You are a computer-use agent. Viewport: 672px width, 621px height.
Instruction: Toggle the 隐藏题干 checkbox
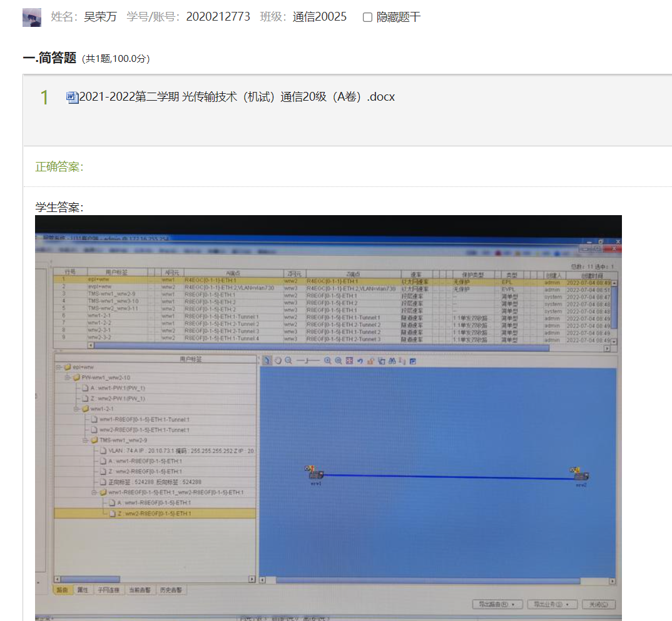point(368,18)
